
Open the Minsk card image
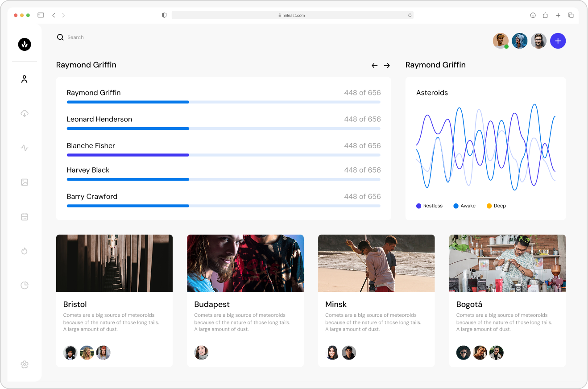coord(377,263)
